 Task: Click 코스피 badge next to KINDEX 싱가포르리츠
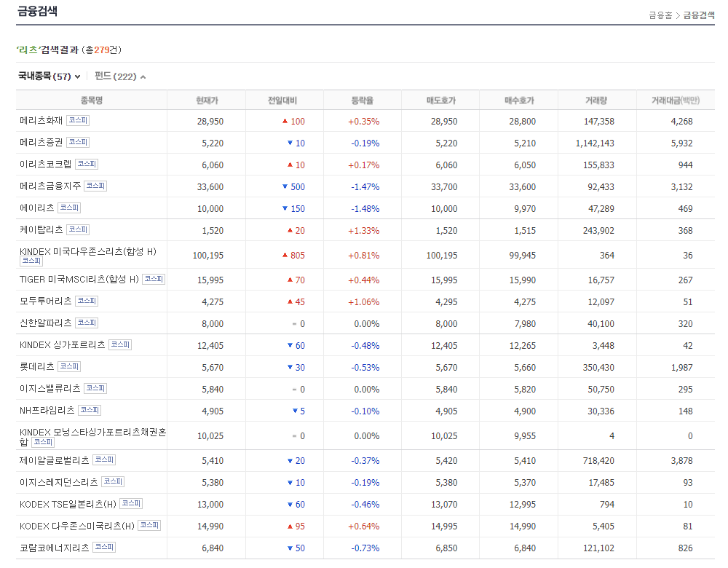120,344
